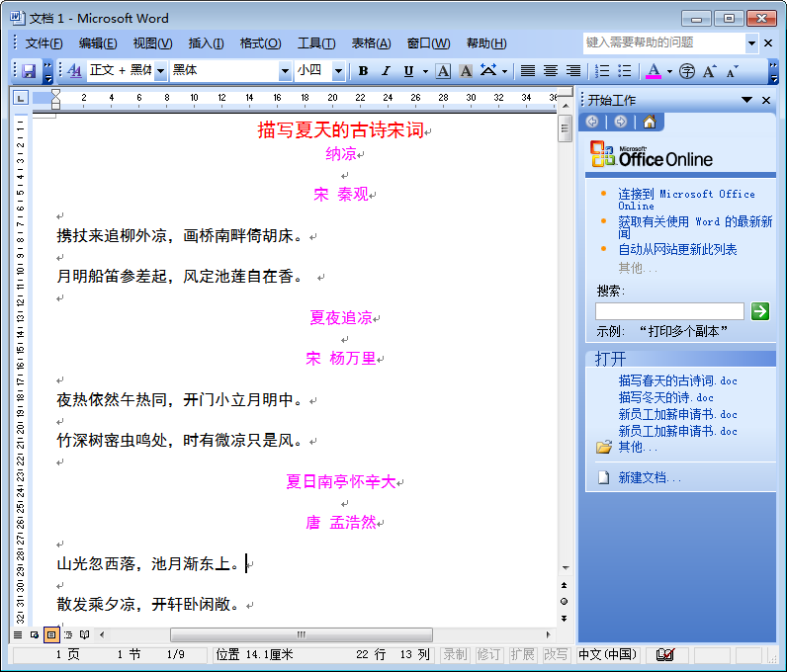Justify the paragraph text
Screen dimensions: 787x672
tap(528, 71)
